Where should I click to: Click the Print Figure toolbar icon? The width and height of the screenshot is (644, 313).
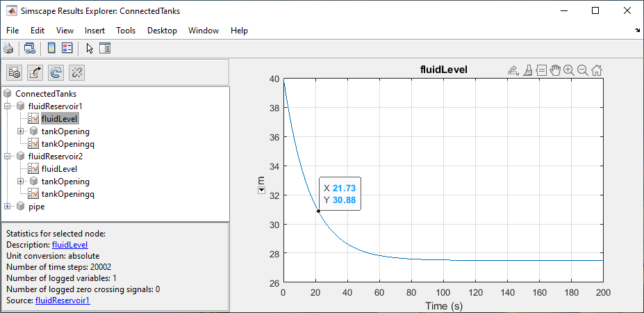click(8, 49)
